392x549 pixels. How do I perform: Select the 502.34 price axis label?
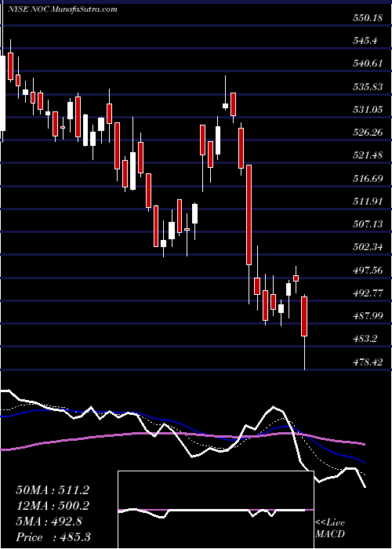point(368,247)
